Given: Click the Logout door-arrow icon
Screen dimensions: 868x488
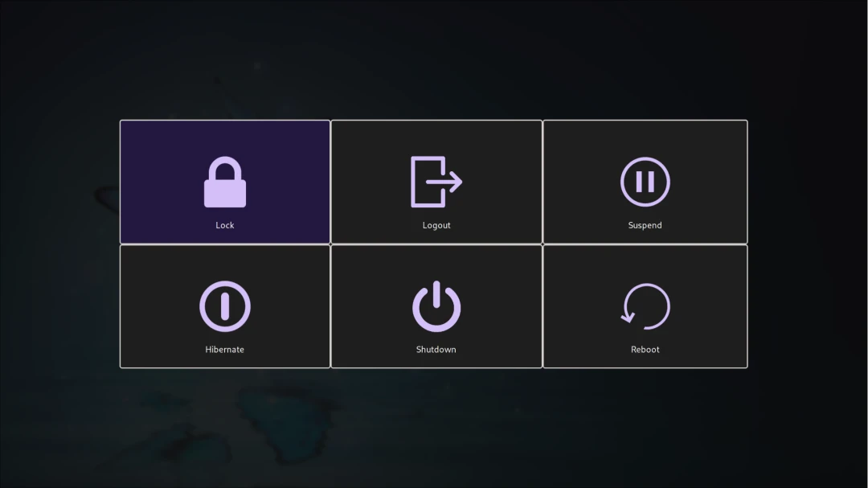Looking at the screenshot, I should [x=436, y=182].
